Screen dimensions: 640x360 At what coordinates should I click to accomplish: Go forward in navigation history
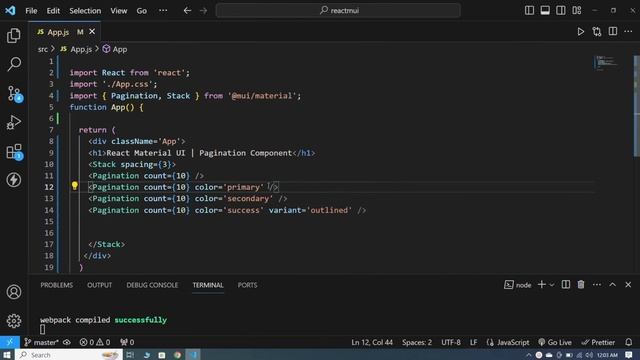[x=204, y=11]
